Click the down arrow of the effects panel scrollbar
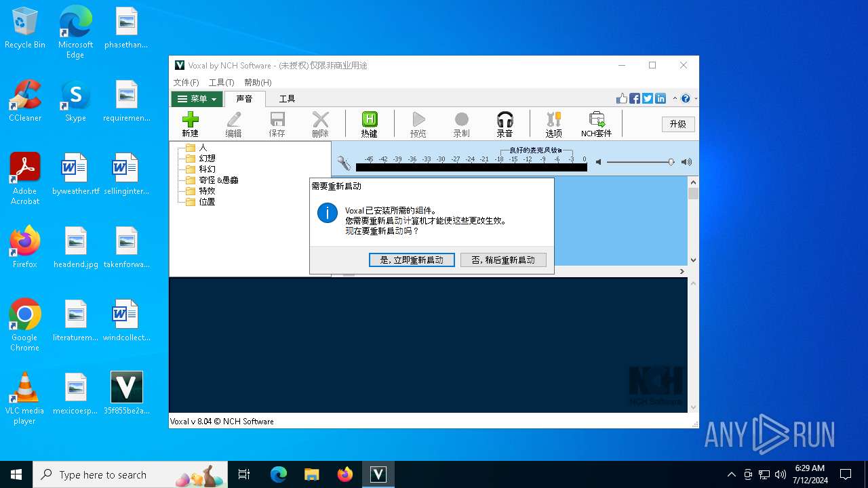The width and height of the screenshot is (868, 488). [693, 260]
